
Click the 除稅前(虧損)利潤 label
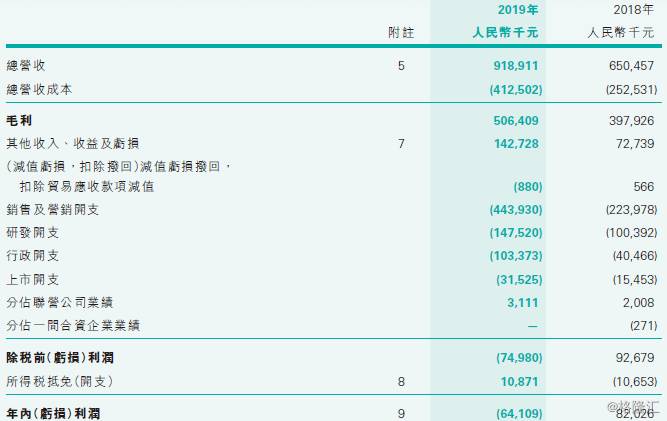pyautogui.click(x=60, y=358)
